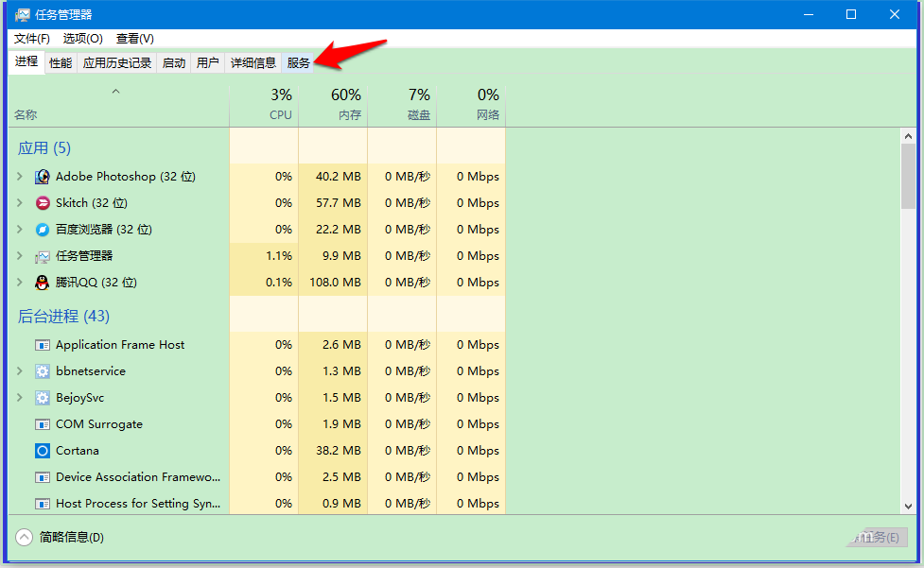This screenshot has height=568, width=924.
Task: Open the 文件 menu
Action: point(30,39)
